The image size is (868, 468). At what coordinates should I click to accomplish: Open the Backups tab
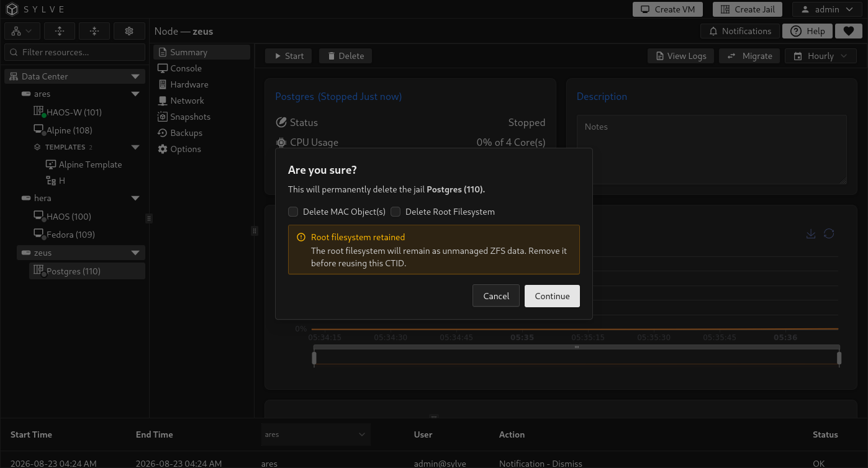tap(202, 133)
